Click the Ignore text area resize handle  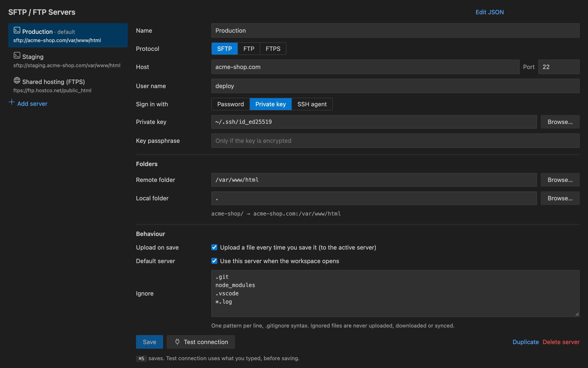click(x=577, y=314)
